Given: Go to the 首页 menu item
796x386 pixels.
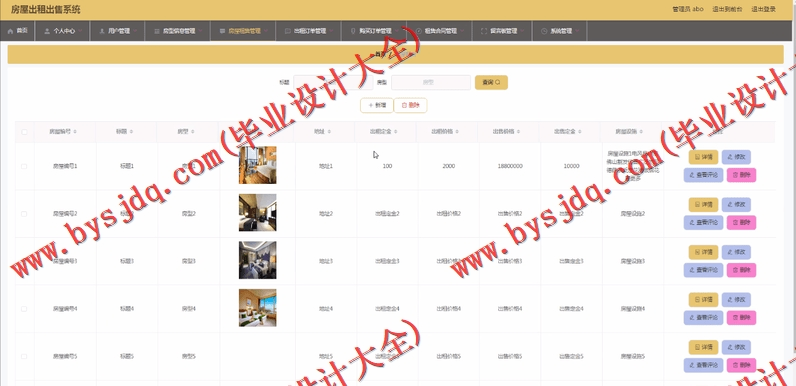Looking at the screenshot, I should click(18, 31).
